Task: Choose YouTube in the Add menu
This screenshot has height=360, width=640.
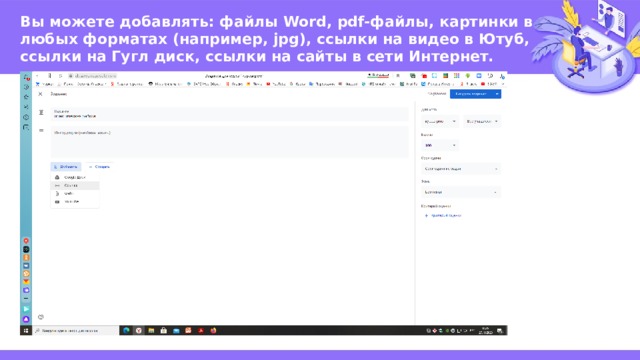Action: [x=75, y=202]
